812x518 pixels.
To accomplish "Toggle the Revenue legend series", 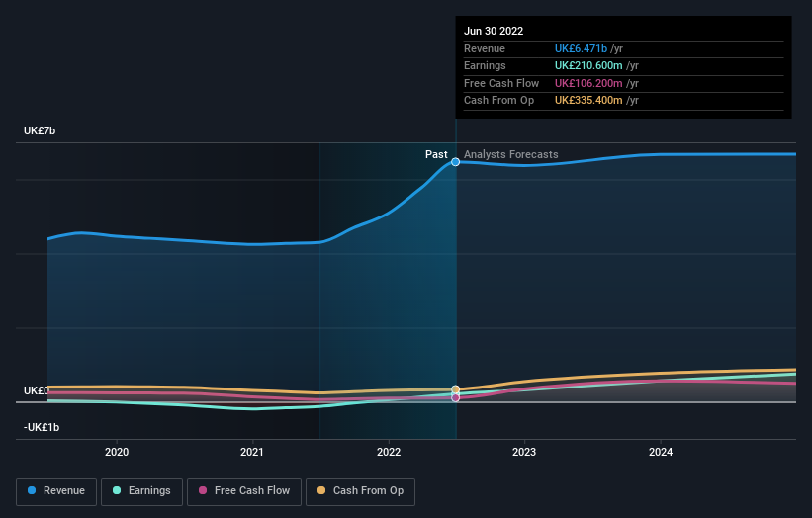I will click(x=56, y=491).
